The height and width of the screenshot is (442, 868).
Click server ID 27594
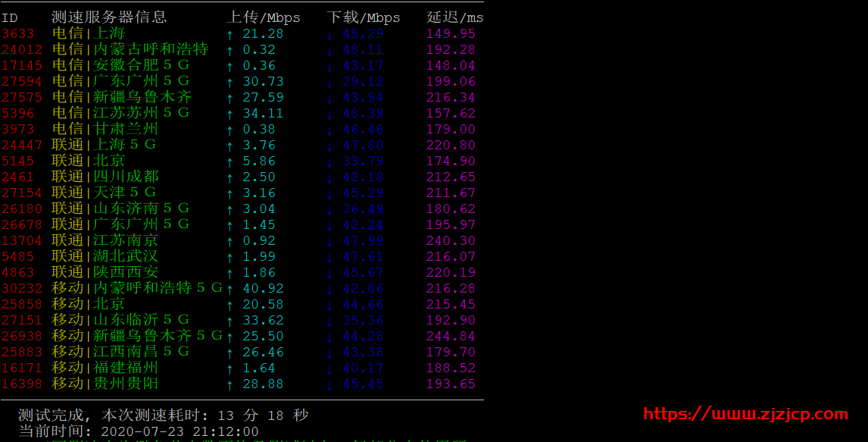click(22, 82)
